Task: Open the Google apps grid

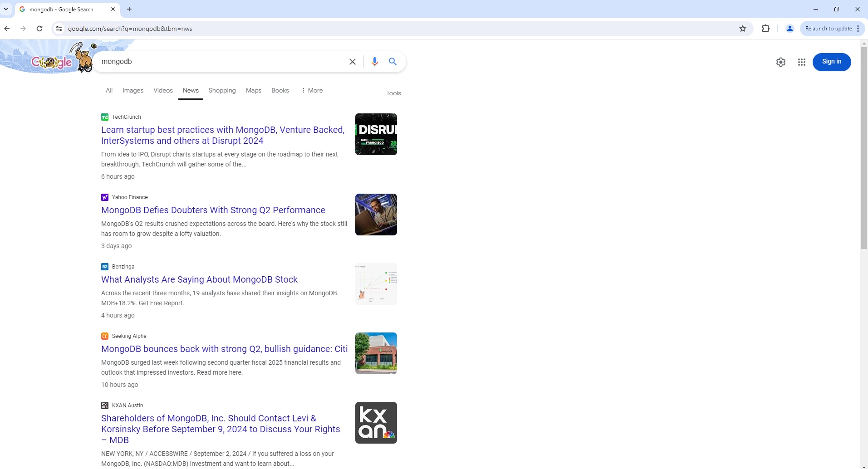Action: point(801,62)
